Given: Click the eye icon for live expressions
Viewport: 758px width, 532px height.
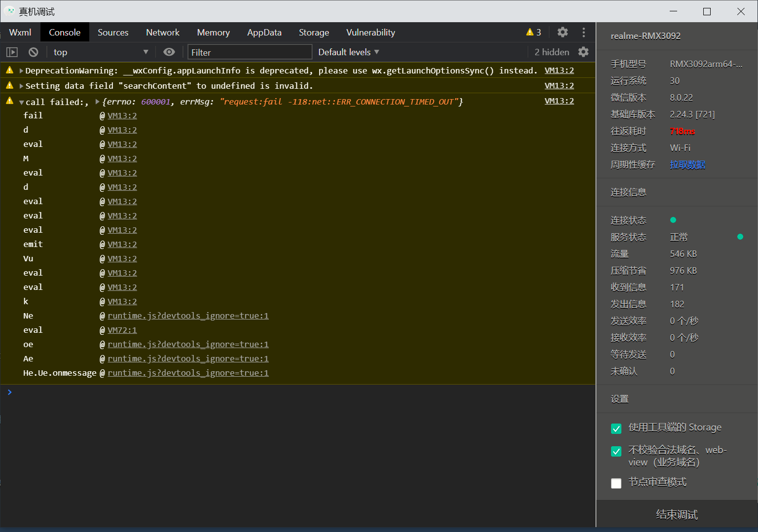Looking at the screenshot, I should click(x=169, y=52).
